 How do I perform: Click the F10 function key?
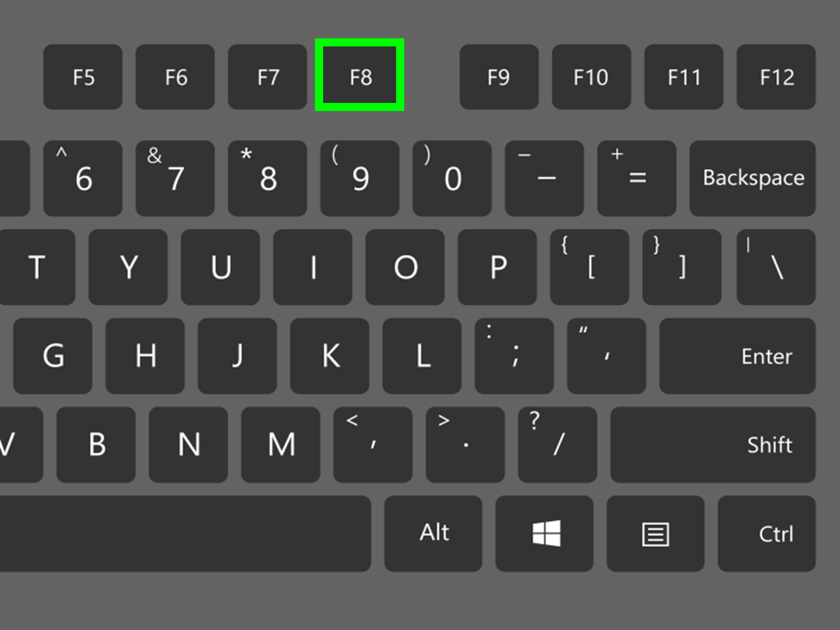click(x=591, y=77)
